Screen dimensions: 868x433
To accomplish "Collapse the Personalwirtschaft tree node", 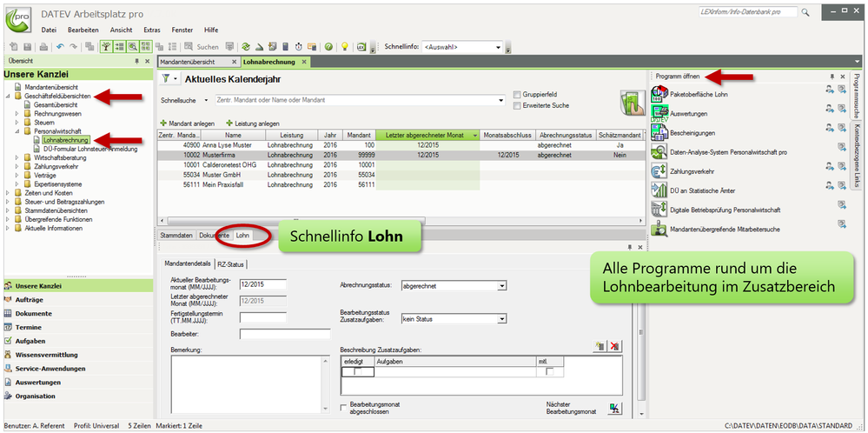I will [x=17, y=131].
